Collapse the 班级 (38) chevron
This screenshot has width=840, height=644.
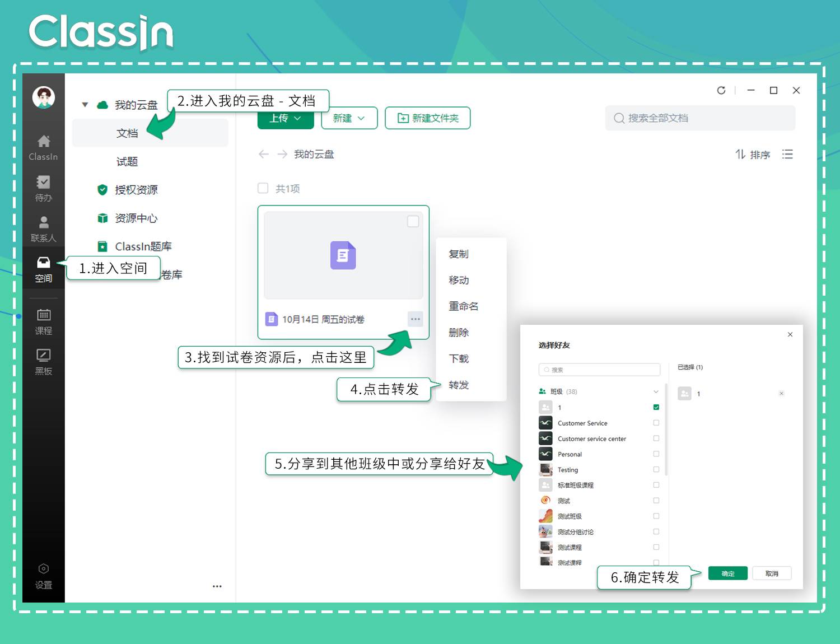[x=656, y=391]
